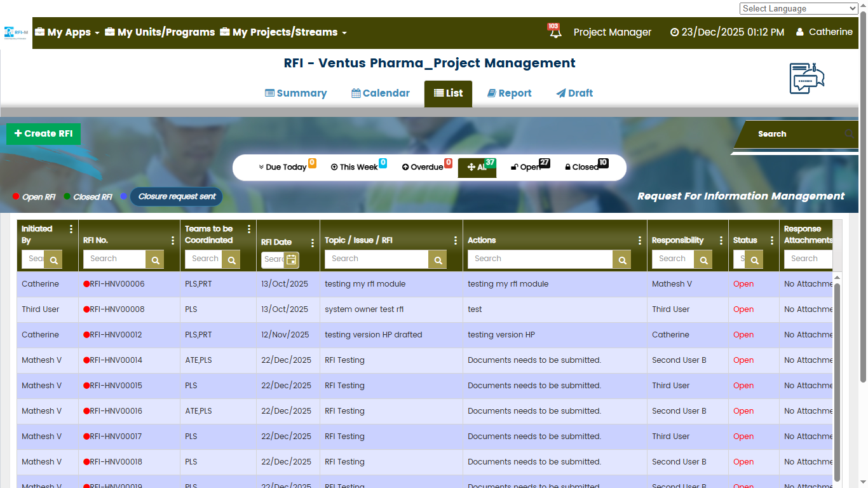Click the table's vertical scrollbar
Viewport: 868px width, 488px height.
pos(837,381)
